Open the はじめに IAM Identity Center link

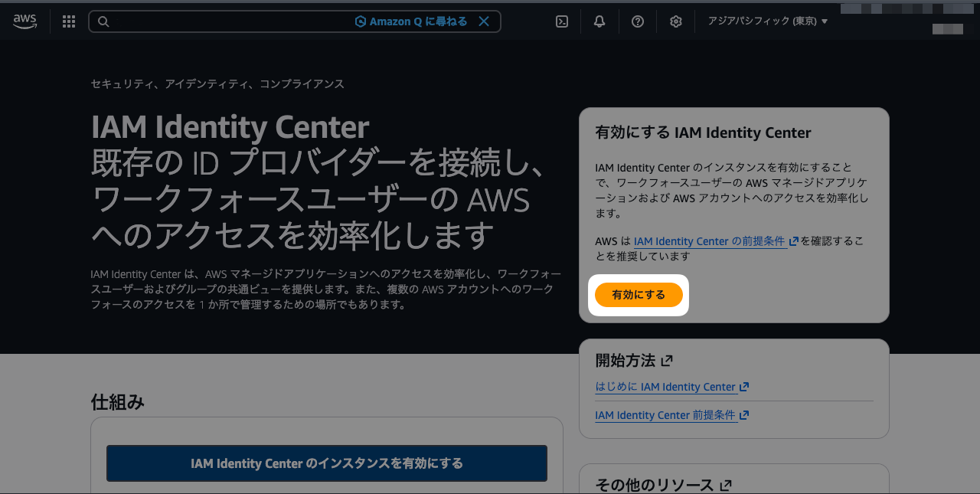[665, 387]
